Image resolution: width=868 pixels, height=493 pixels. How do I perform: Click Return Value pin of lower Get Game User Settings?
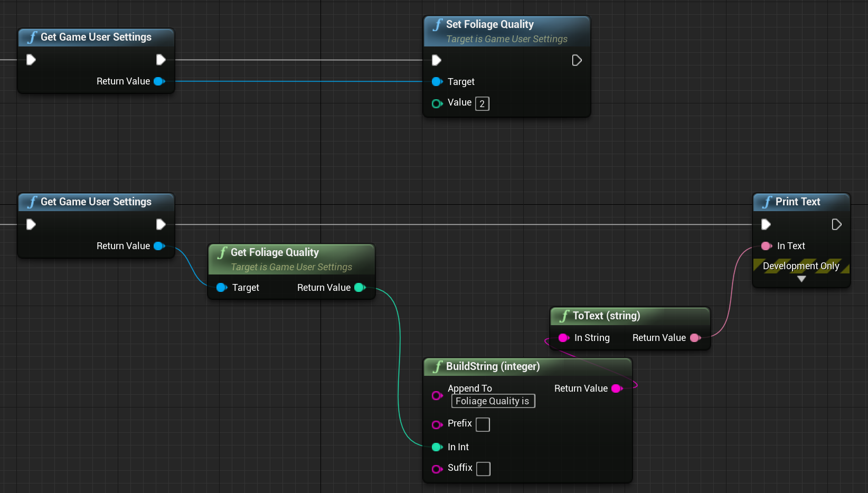tap(159, 246)
